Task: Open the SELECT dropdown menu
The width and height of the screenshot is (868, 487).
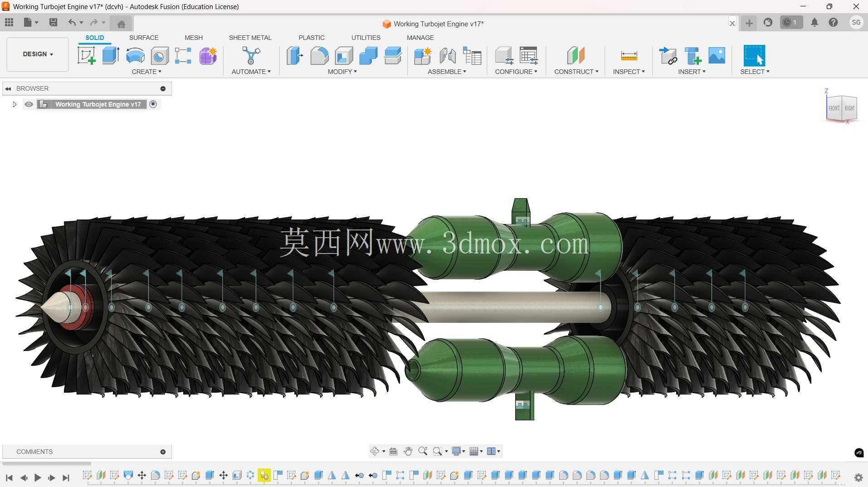Action: (x=755, y=72)
